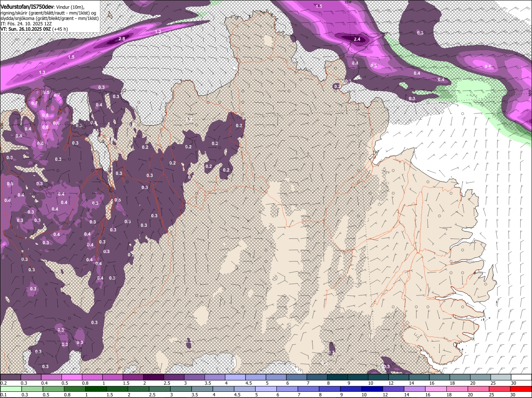Click the bottom-row legend swatch starting at 16
This screenshot has width=532, height=398.
(x=436, y=389)
